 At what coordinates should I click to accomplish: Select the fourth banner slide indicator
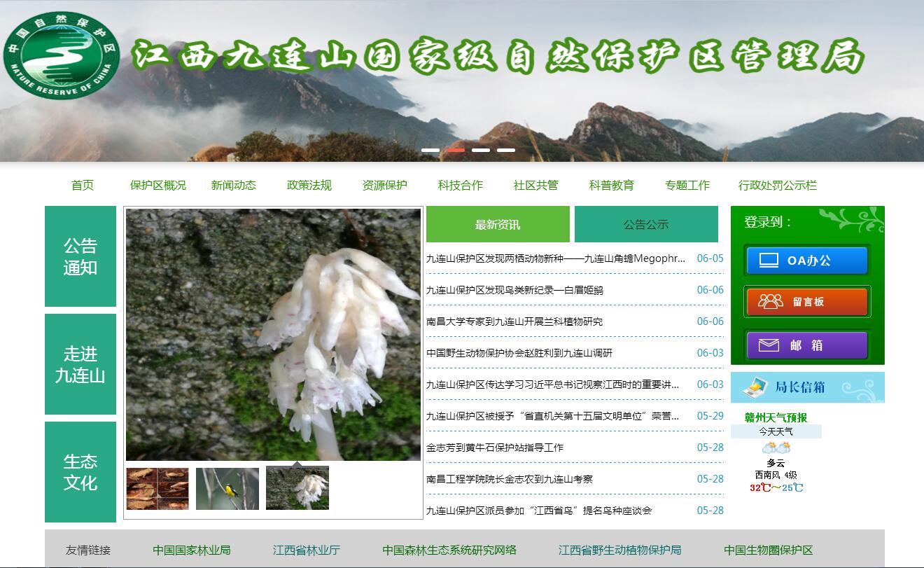click(x=506, y=150)
